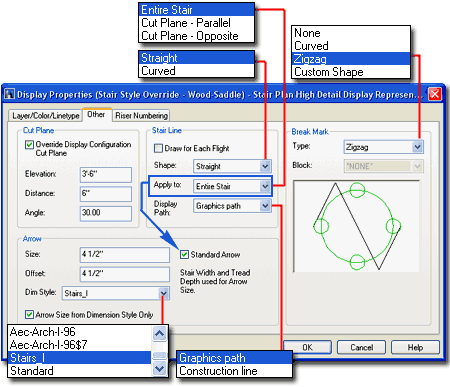450x387 pixels.
Task: Select the Other tab
Action: coord(96,114)
